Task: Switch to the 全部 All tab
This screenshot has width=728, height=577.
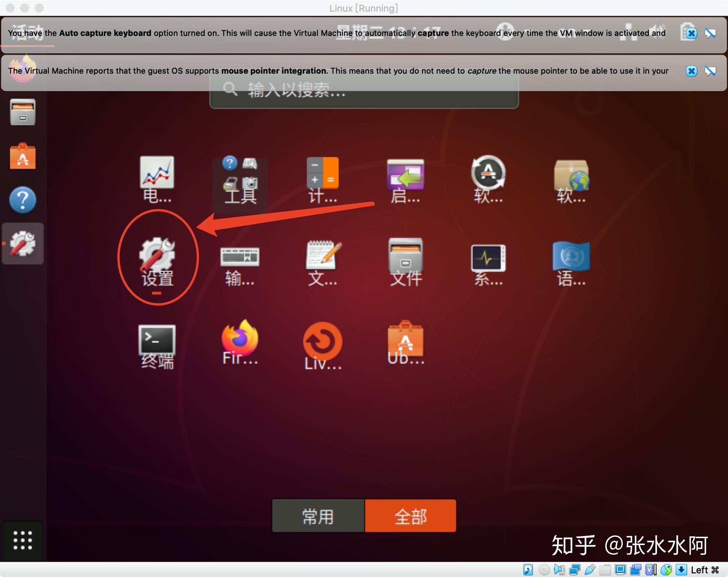Action: tap(410, 516)
